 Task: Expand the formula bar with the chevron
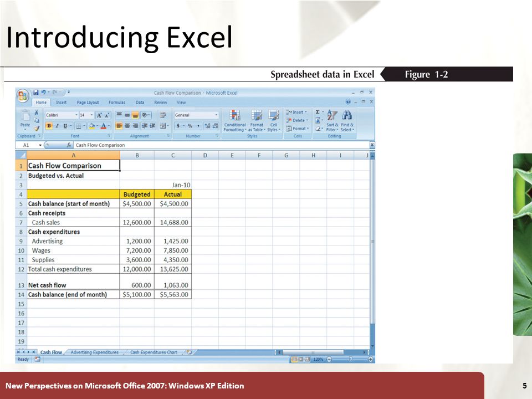(x=372, y=145)
